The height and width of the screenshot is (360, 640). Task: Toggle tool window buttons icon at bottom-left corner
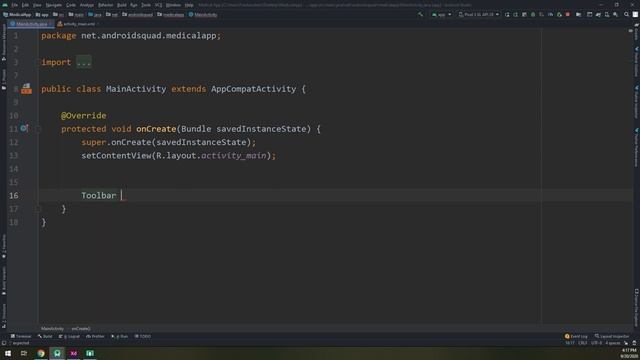[4, 343]
